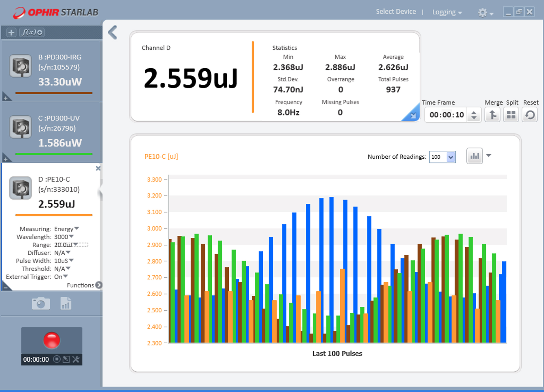
Task: Close the channel D PE10-C panel
Action: pos(98,169)
